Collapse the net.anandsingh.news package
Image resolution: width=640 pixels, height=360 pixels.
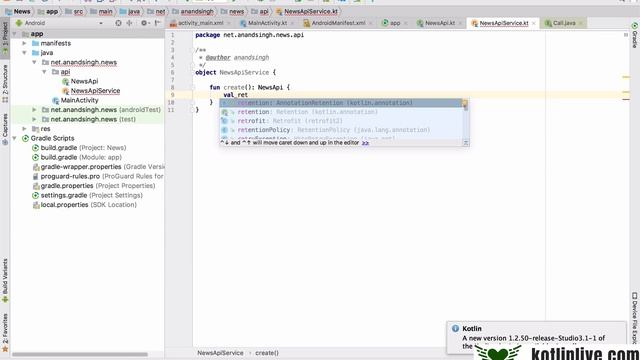pyautogui.click(x=34, y=62)
